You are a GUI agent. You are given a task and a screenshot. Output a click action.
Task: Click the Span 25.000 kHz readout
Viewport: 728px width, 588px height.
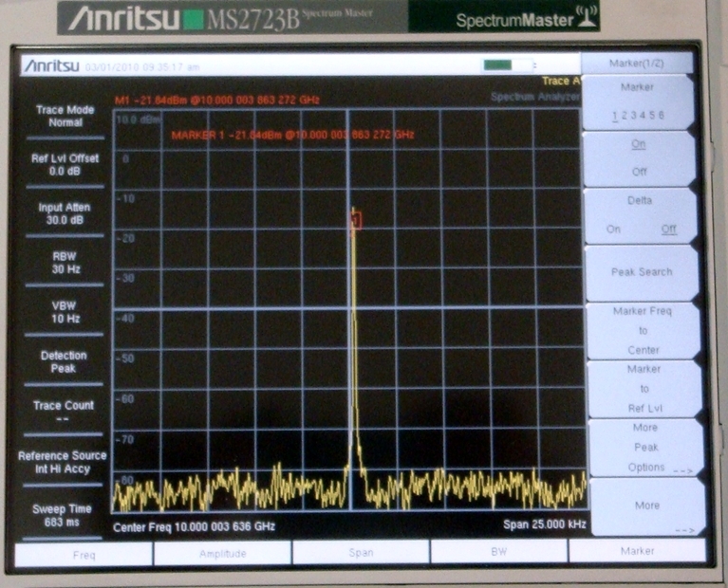[545, 524]
